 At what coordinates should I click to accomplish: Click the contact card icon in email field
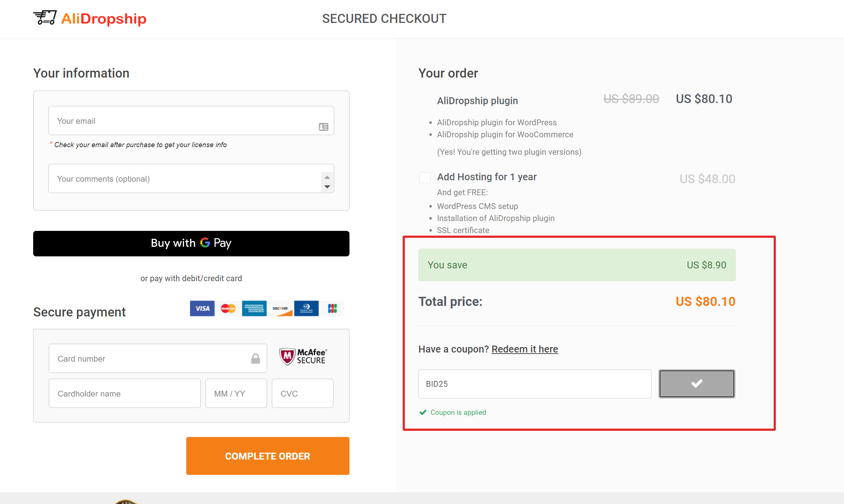point(323,126)
